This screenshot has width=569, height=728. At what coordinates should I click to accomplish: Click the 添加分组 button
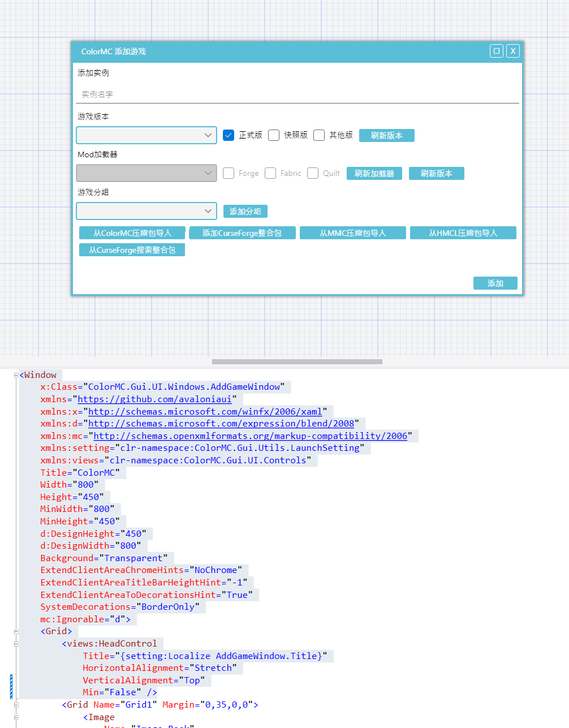coord(245,210)
